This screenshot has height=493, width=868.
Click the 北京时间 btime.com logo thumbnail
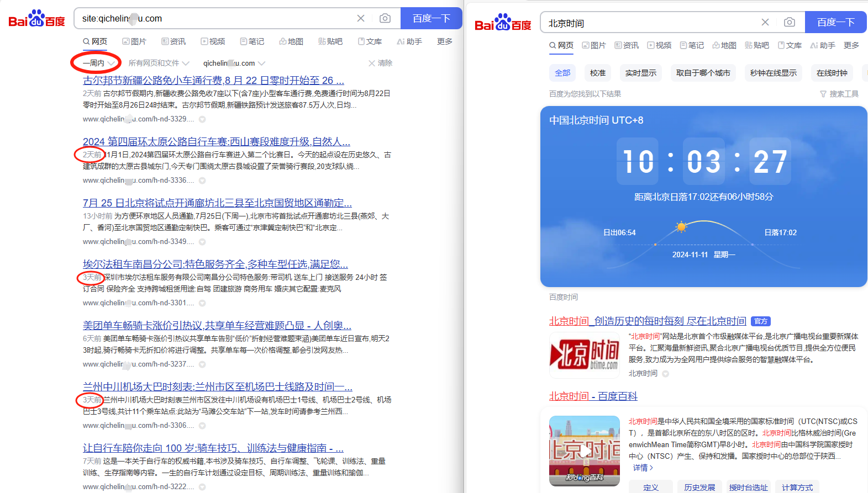(585, 355)
